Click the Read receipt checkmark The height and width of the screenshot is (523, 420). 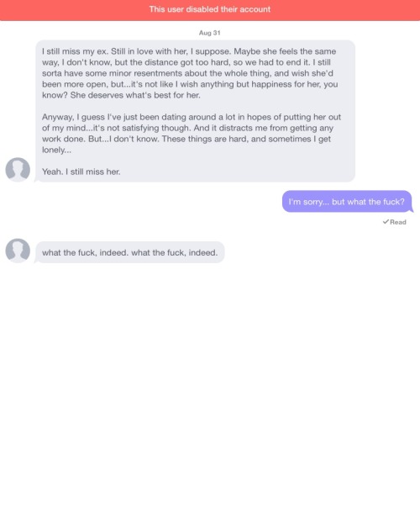(386, 222)
